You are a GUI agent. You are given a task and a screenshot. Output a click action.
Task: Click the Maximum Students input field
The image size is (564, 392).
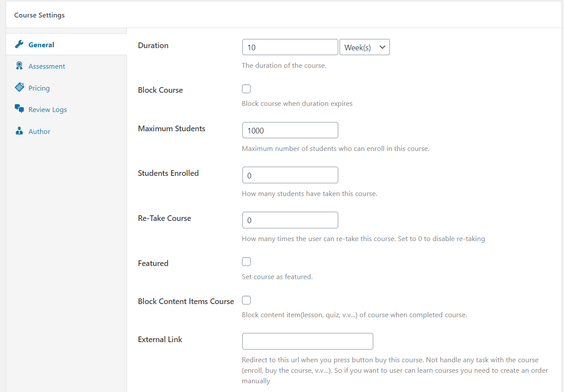pos(290,130)
